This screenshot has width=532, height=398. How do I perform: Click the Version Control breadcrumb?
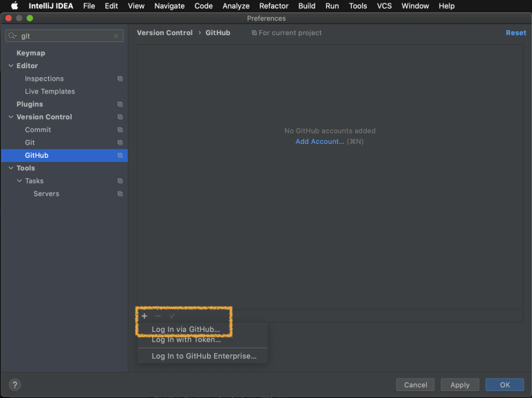pos(164,33)
